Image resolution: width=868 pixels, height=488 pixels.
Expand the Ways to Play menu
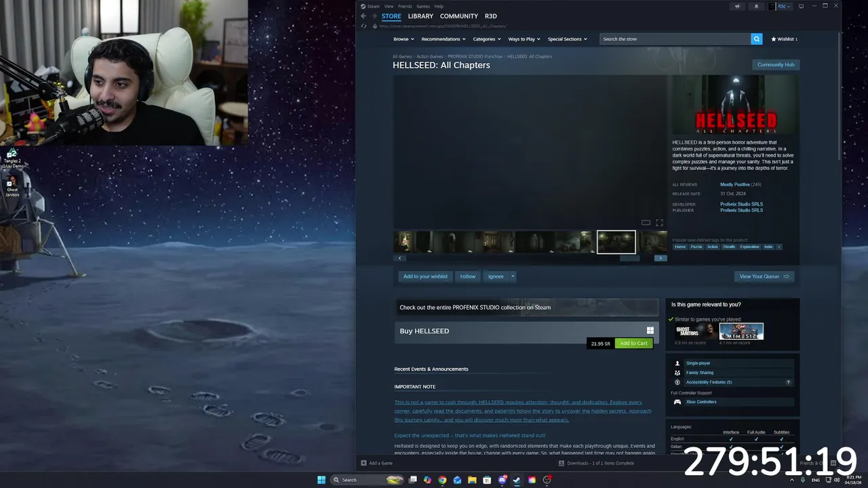tap(524, 39)
